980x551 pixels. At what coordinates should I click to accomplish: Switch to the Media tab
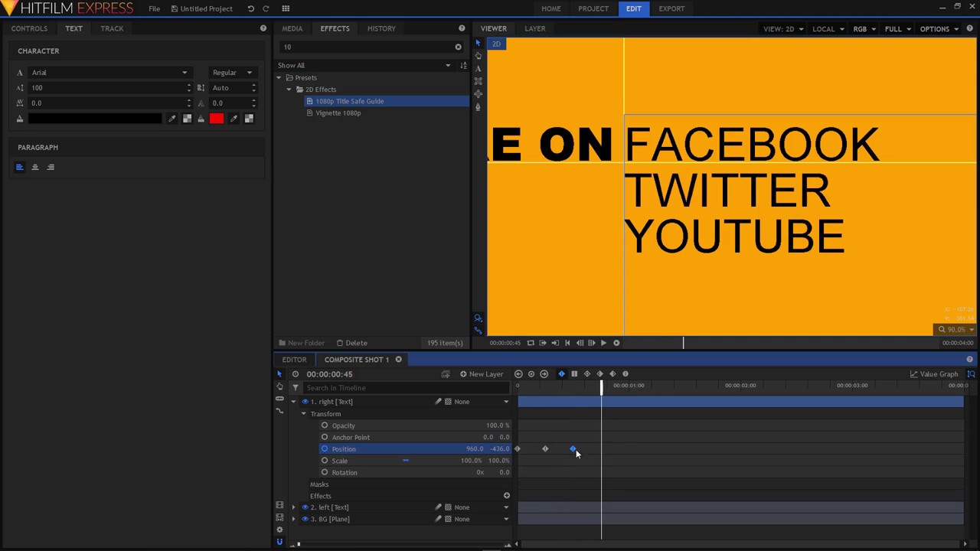292,28
